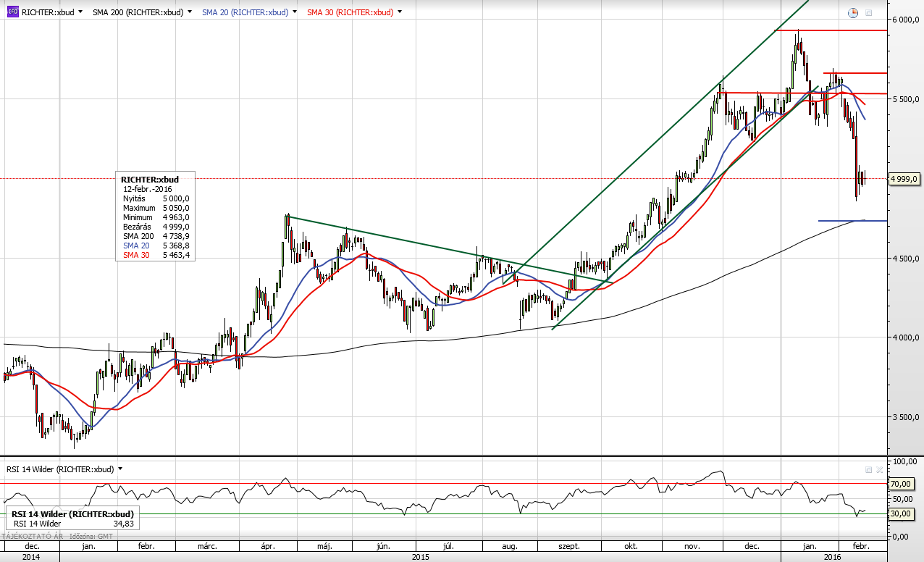Click the 50,00 RSI axis label
This screenshot has width=924, height=562.
click(x=903, y=499)
